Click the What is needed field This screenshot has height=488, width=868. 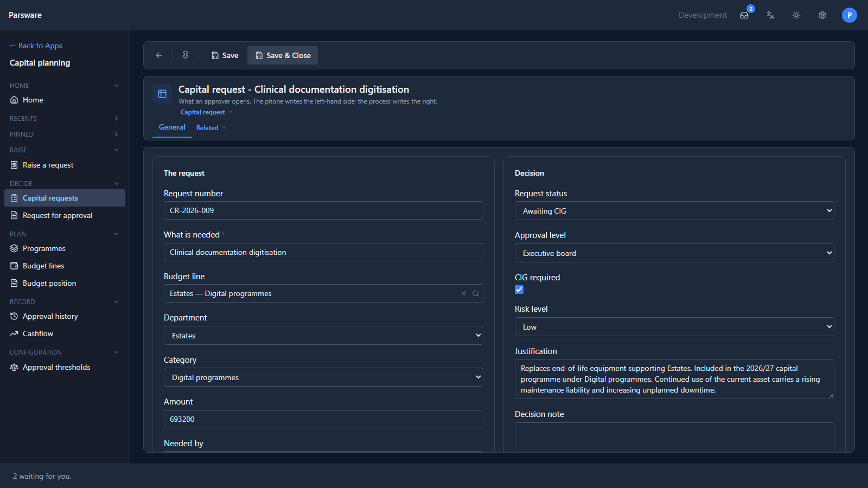click(323, 252)
